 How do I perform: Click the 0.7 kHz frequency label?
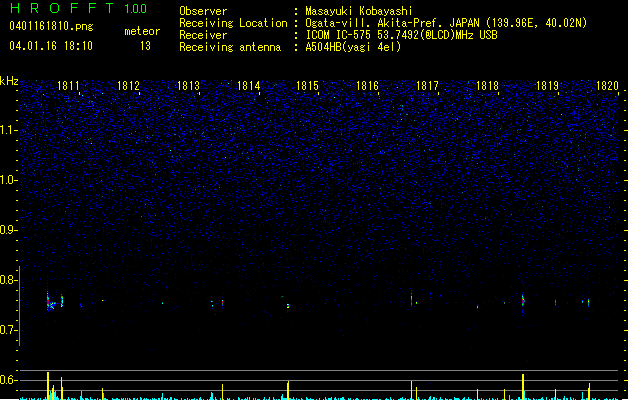point(8,330)
